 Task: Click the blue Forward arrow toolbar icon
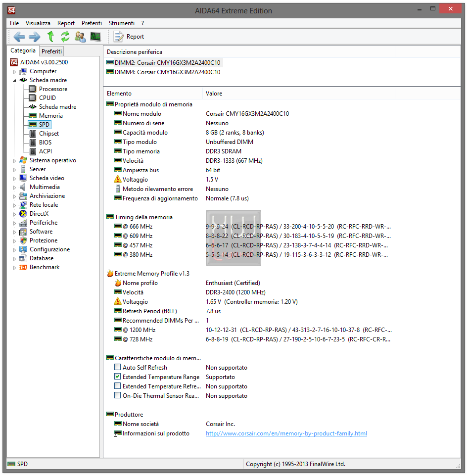(x=34, y=37)
